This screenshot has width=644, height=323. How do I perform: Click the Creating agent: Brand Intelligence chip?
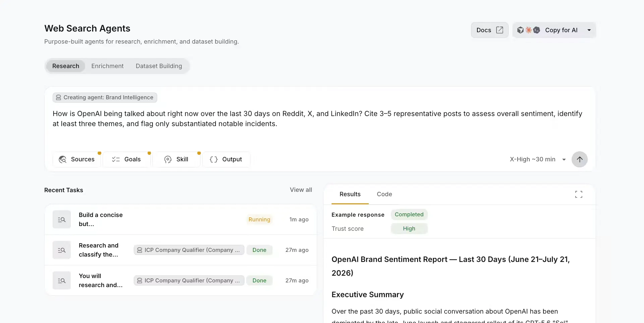[105, 97]
